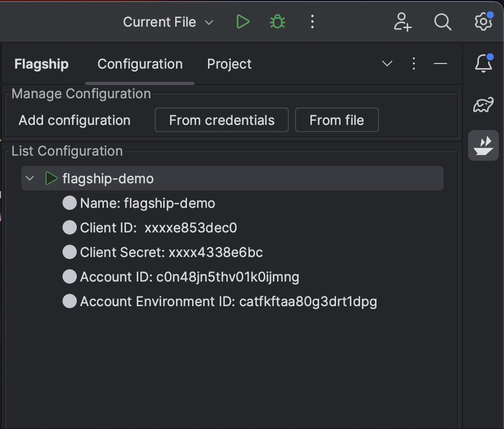Click the From credentials button
Image resolution: width=504 pixels, height=429 pixels.
pos(222,120)
